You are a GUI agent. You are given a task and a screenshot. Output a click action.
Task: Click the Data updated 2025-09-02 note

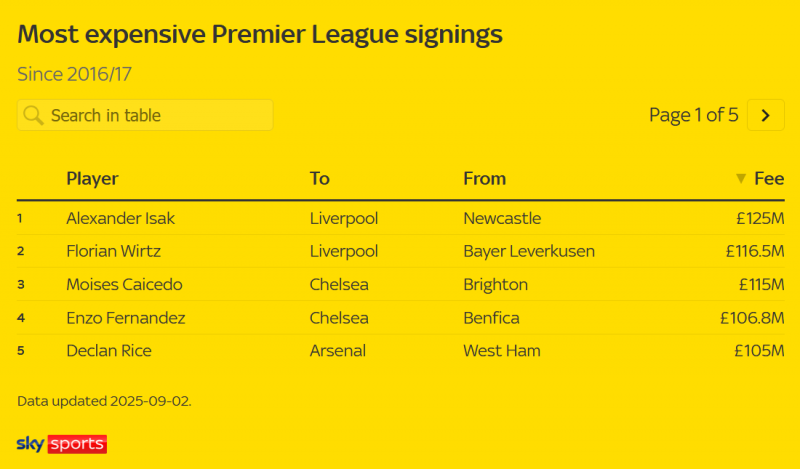[x=104, y=401]
